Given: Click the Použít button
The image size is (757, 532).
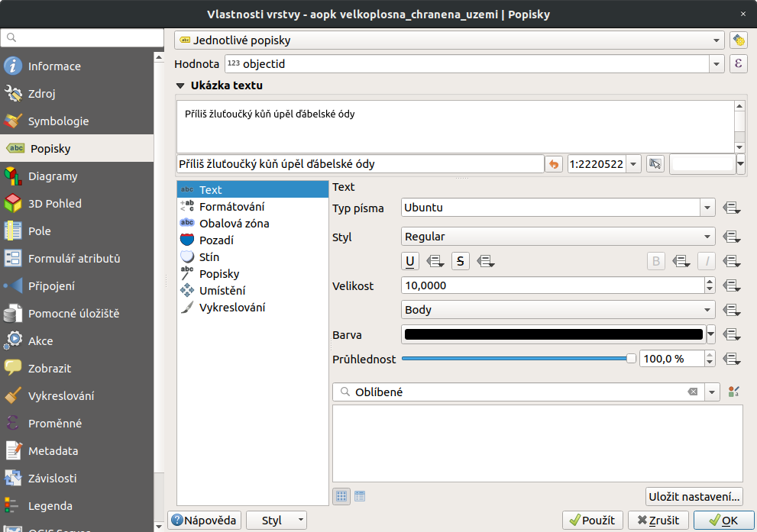Looking at the screenshot, I should click(x=592, y=521).
